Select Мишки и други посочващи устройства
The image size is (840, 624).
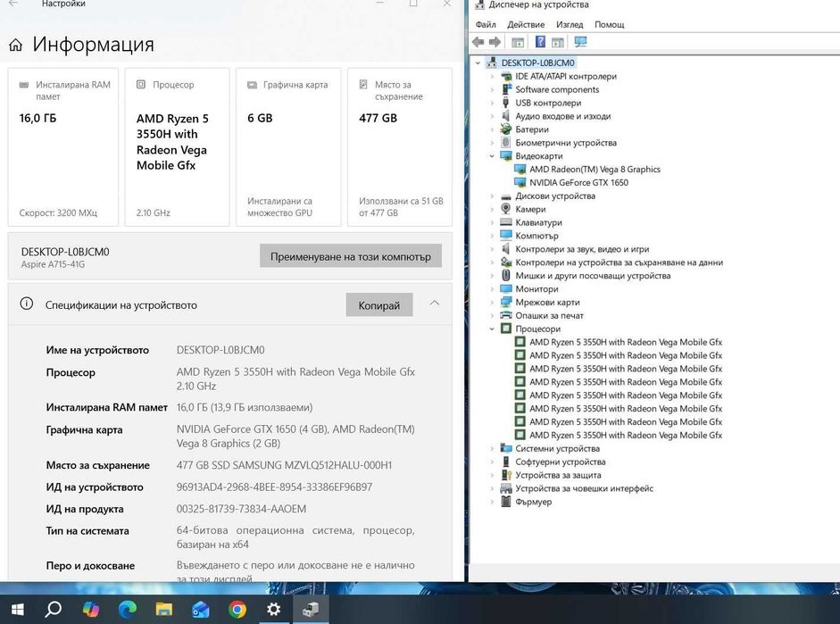(593, 275)
